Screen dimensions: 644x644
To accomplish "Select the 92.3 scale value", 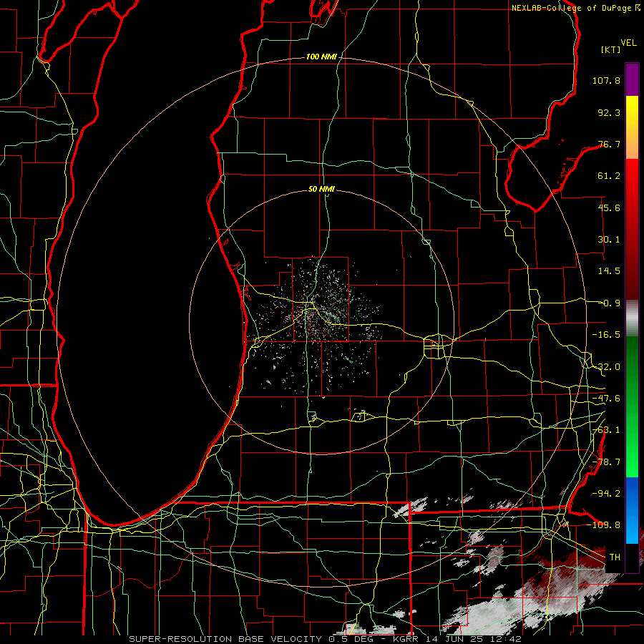I will [x=609, y=112].
